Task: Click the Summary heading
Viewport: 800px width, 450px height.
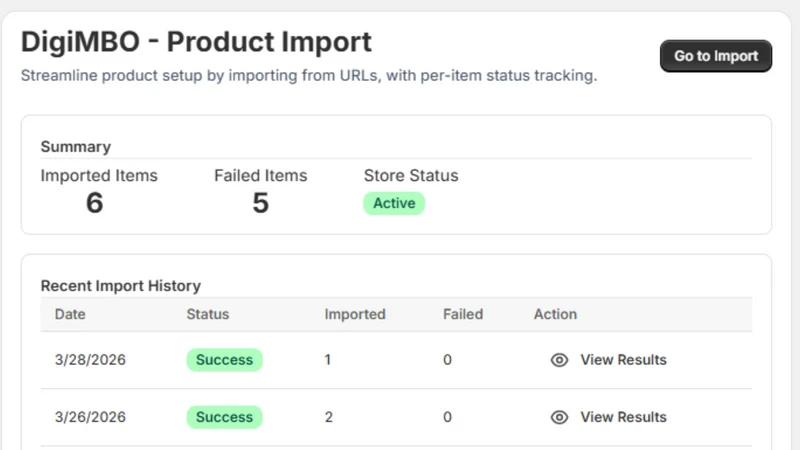Action: [x=76, y=147]
